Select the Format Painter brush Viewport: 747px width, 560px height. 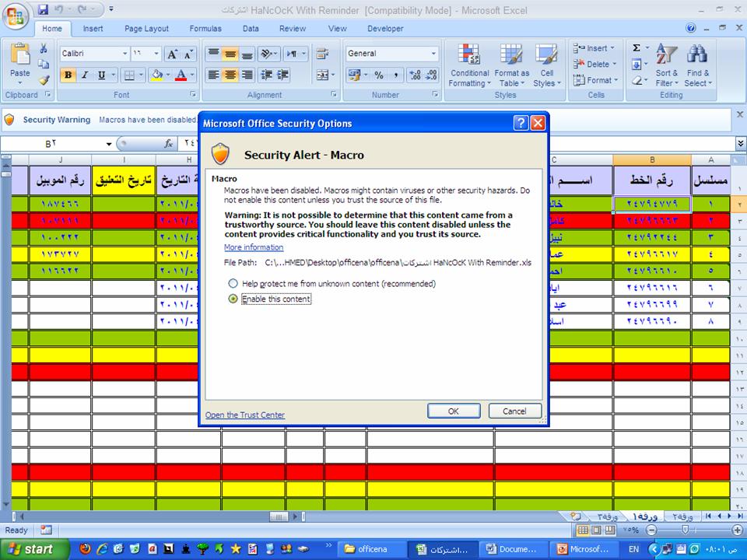click(x=44, y=80)
